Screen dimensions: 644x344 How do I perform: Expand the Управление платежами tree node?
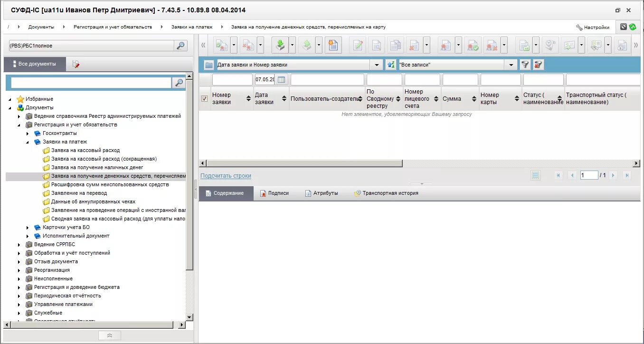(x=19, y=305)
